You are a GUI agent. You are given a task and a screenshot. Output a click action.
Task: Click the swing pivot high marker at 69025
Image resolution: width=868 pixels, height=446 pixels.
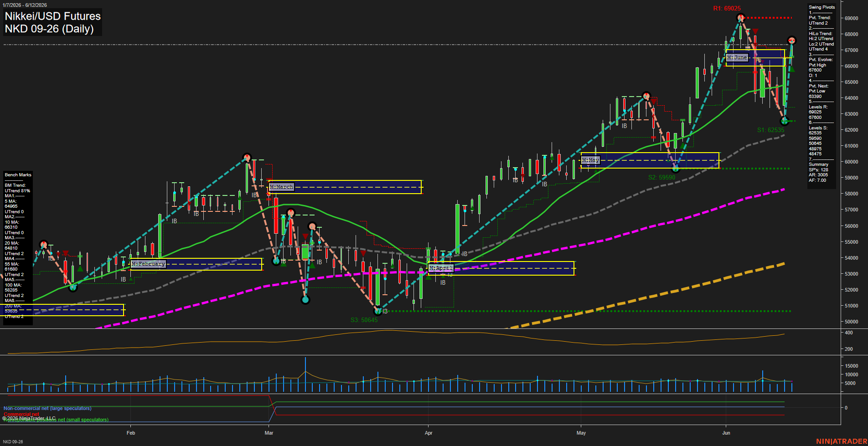point(740,18)
